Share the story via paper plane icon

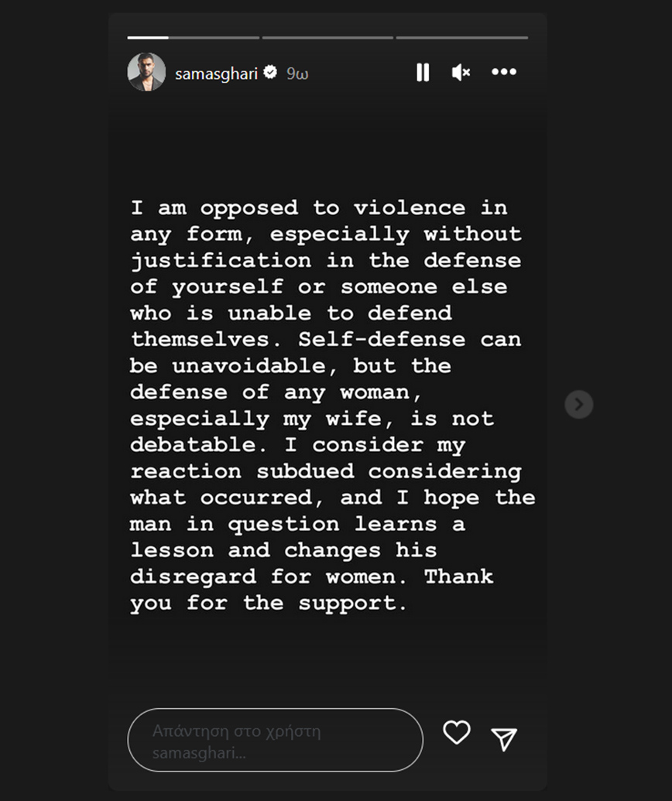tap(504, 739)
